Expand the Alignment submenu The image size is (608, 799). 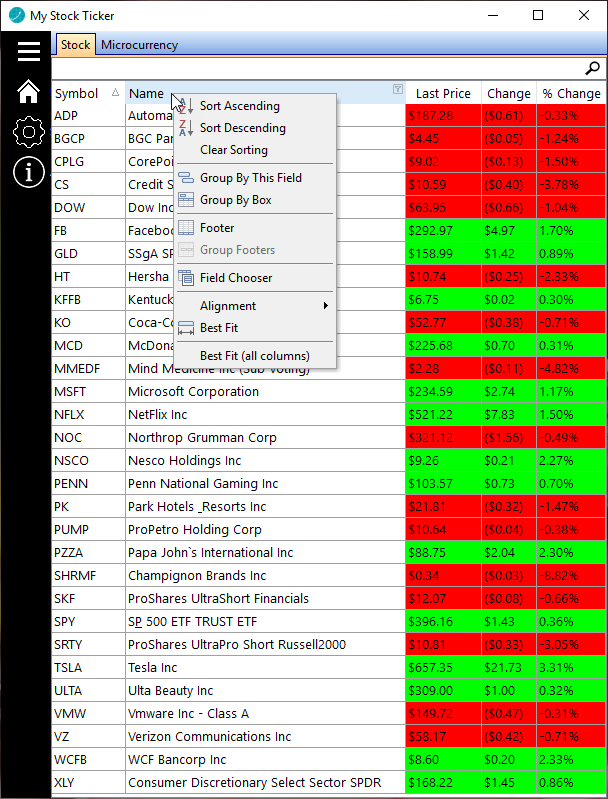coord(255,306)
